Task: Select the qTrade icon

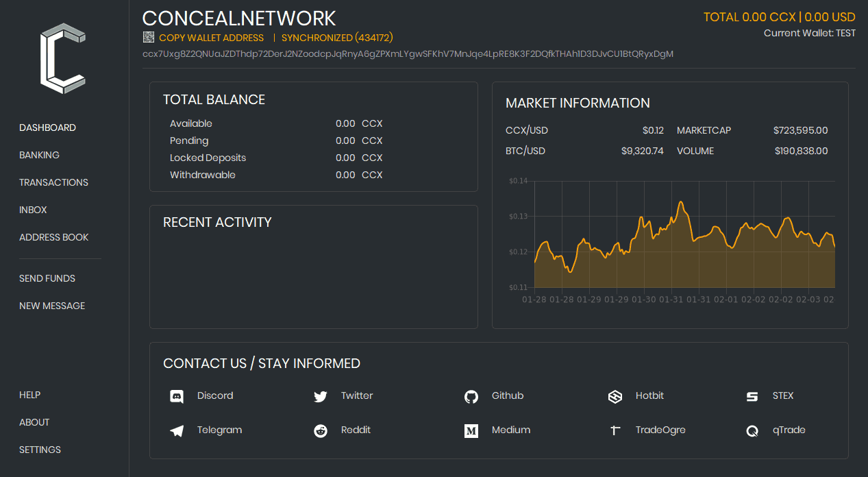Action: [752, 430]
